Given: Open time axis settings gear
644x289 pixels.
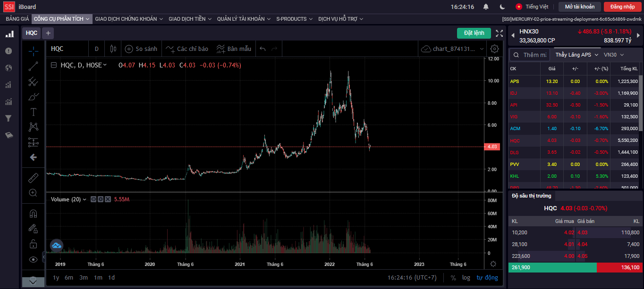Looking at the screenshot, I should point(493,264).
